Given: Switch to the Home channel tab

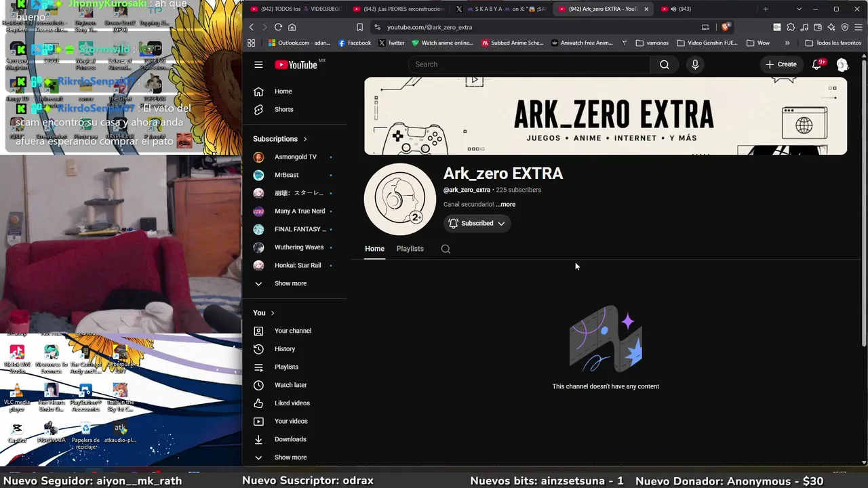Looking at the screenshot, I should coord(374,249).
